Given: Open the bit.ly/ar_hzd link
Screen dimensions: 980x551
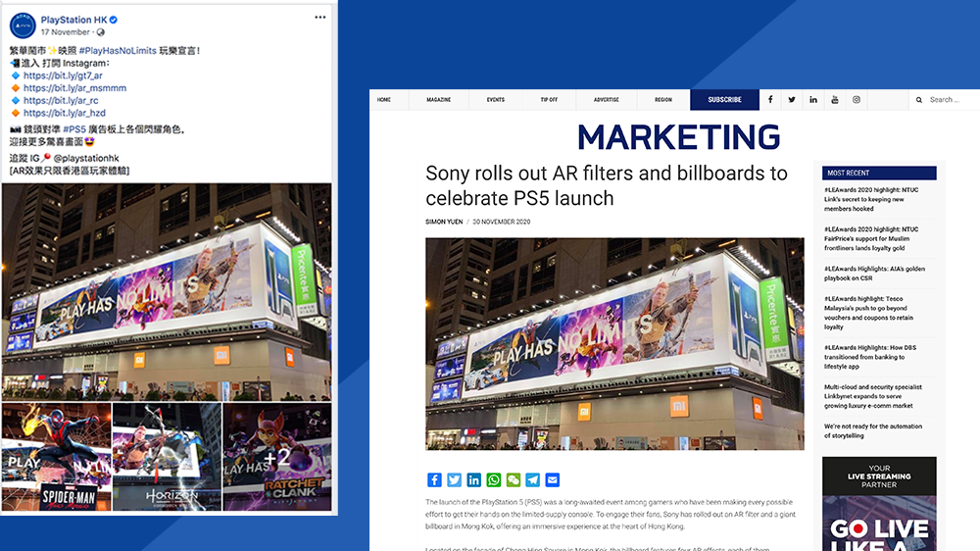Looking at the screenshot, I should 65,113.
